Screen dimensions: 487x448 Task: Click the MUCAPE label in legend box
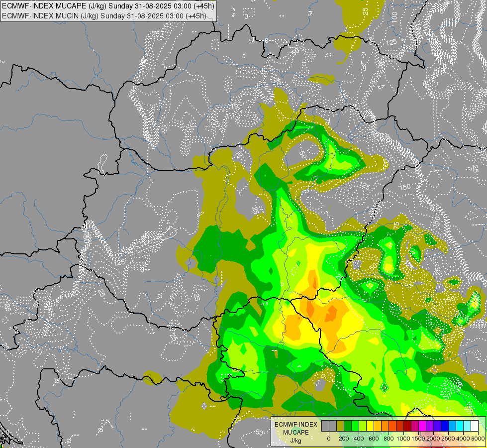pyautogui.click(x=296, y=433)
